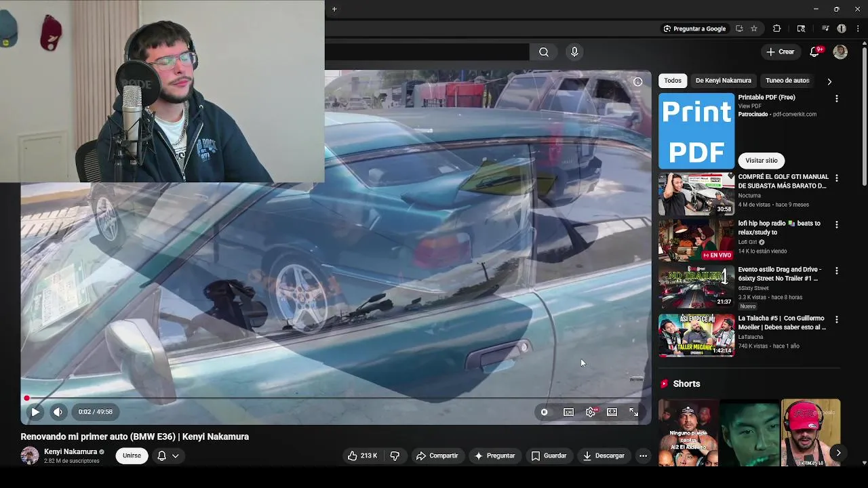Open more actions three-dot menu

(643, 455)
